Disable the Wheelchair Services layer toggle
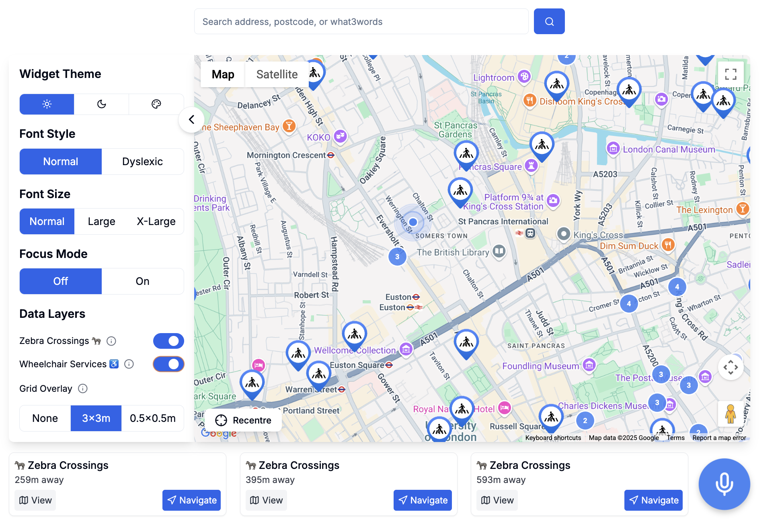Viewport: 784px width, 532px height. pyautogui.click(x=168, y=364)
